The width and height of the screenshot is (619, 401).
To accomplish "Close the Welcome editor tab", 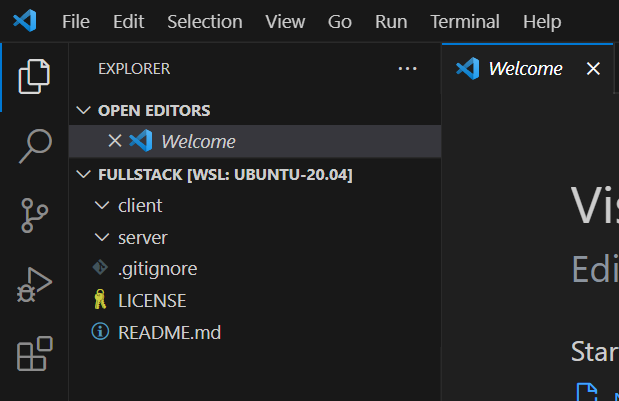I will pos(593,69).
